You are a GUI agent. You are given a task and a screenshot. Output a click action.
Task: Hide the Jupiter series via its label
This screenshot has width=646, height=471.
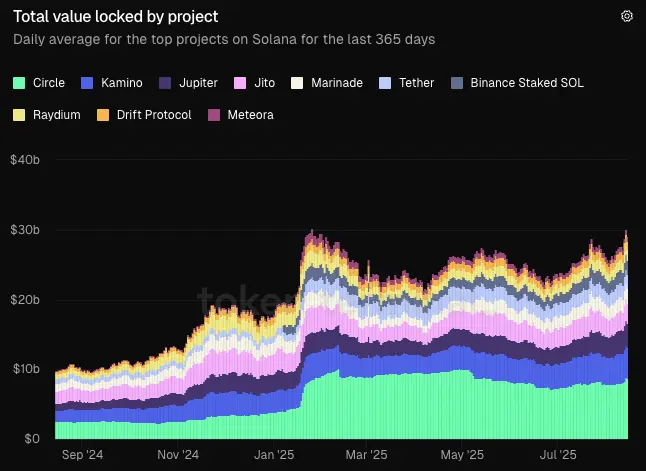coord(198,83)
